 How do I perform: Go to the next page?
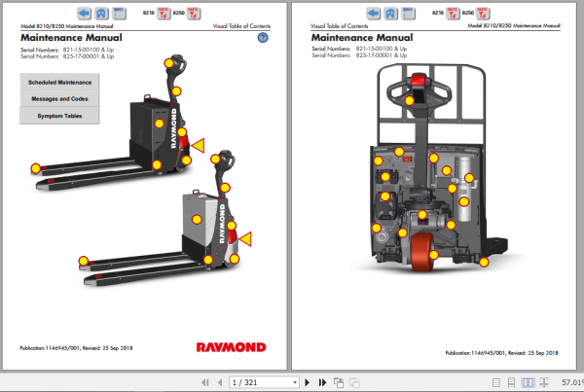click(x=308, y=382)
